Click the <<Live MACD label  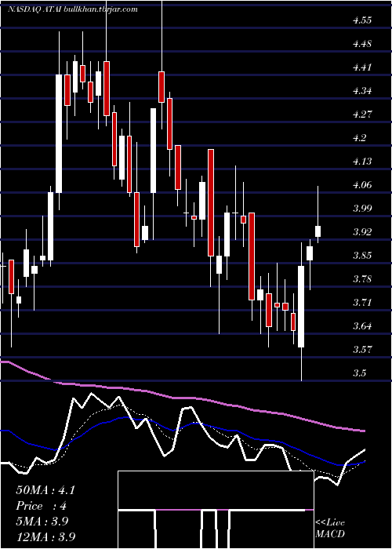click(x=330, y=529)
